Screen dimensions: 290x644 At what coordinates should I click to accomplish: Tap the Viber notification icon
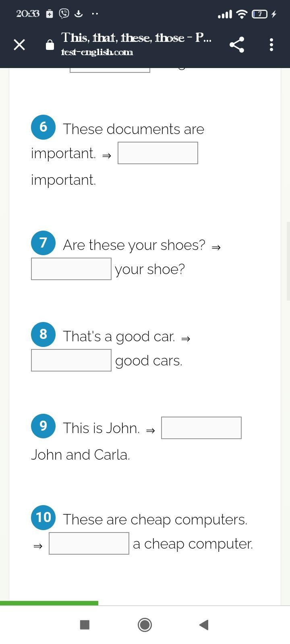pyautogui.click(x=64, y=14)
